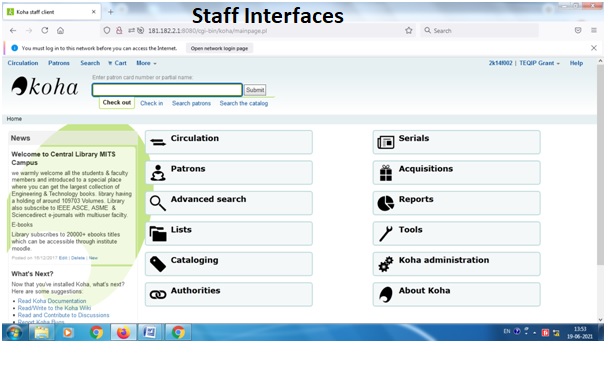This screenshot has width=615, height=375.
Task: Click the page vertical scrollbar
Action: coord(600,165)
